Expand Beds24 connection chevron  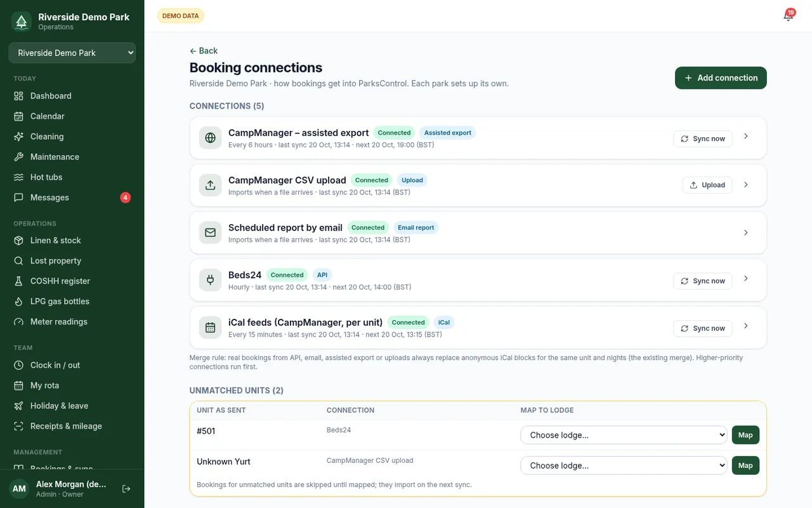pyautogui.click(x=746, y=279)
